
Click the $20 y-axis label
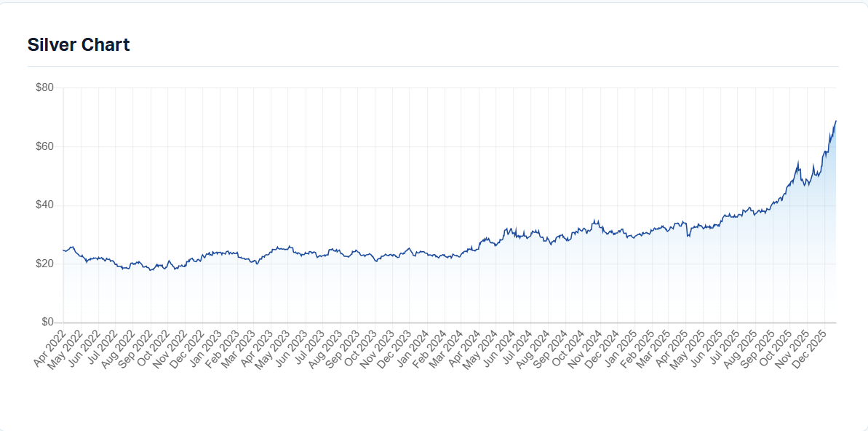click(44, 264)
